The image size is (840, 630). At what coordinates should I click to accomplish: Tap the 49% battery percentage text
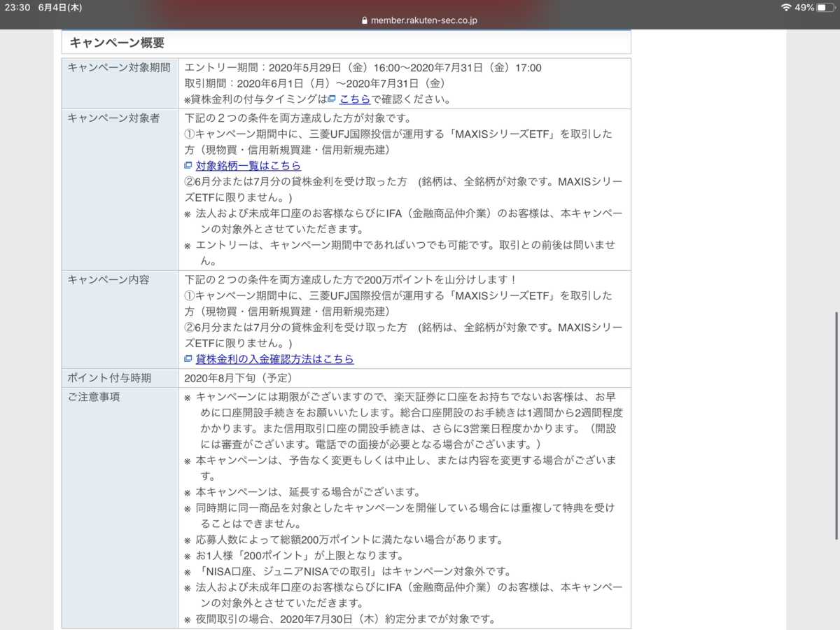click(805, 7)
